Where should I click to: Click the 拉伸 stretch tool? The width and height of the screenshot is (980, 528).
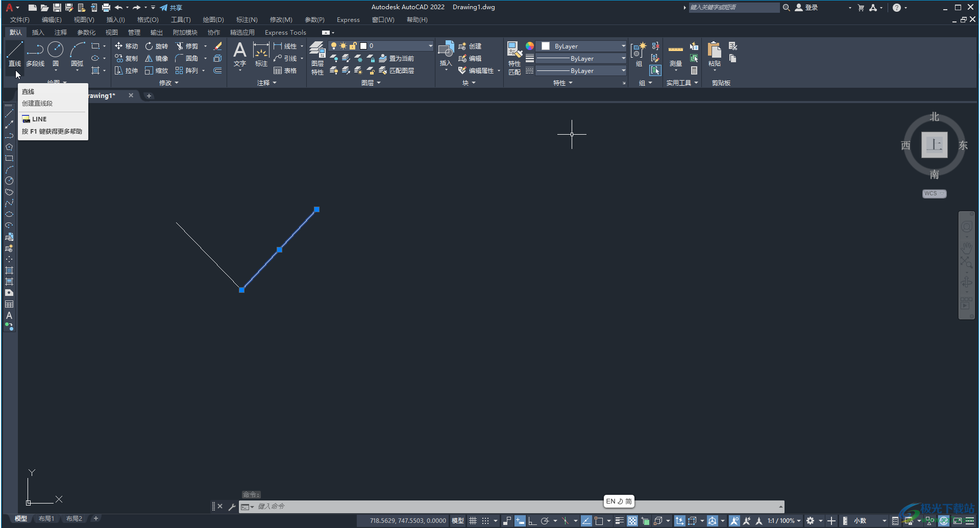[126, 70]
